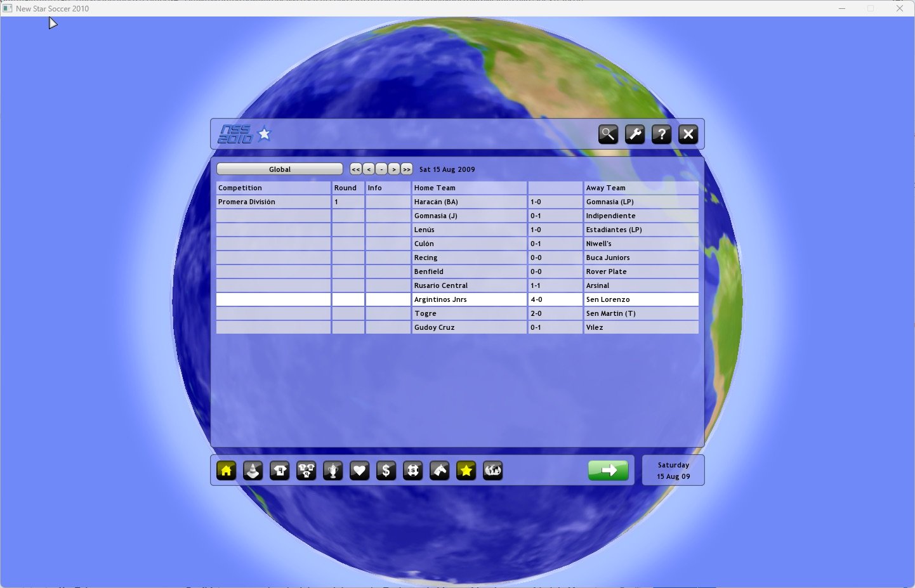Expand the Global competition selector

pos(280,169)
